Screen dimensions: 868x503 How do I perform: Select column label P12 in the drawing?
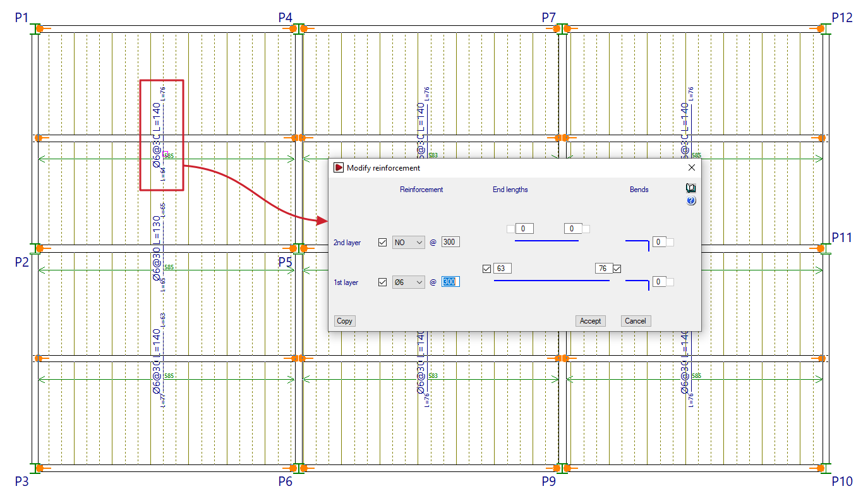tap(842, 18)
